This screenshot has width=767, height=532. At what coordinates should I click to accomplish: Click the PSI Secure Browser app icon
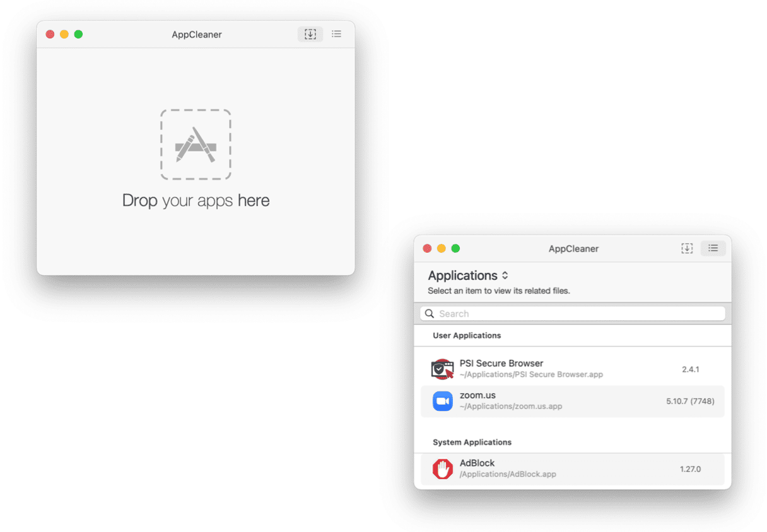point(442,369)
